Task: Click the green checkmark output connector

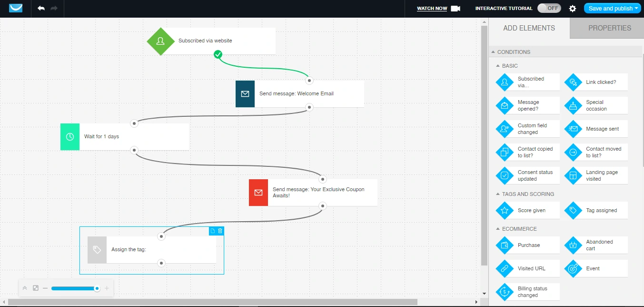Action: (x=218, y=54)
